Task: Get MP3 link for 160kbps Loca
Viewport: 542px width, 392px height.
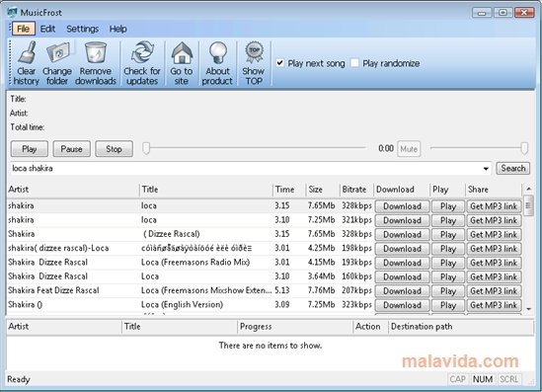Action: [x=494, y=277]
